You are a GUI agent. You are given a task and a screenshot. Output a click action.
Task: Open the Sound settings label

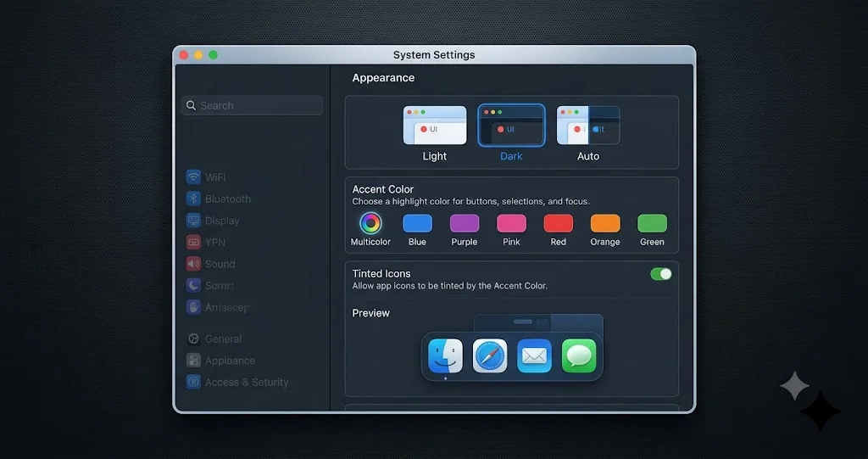point(220,264)
